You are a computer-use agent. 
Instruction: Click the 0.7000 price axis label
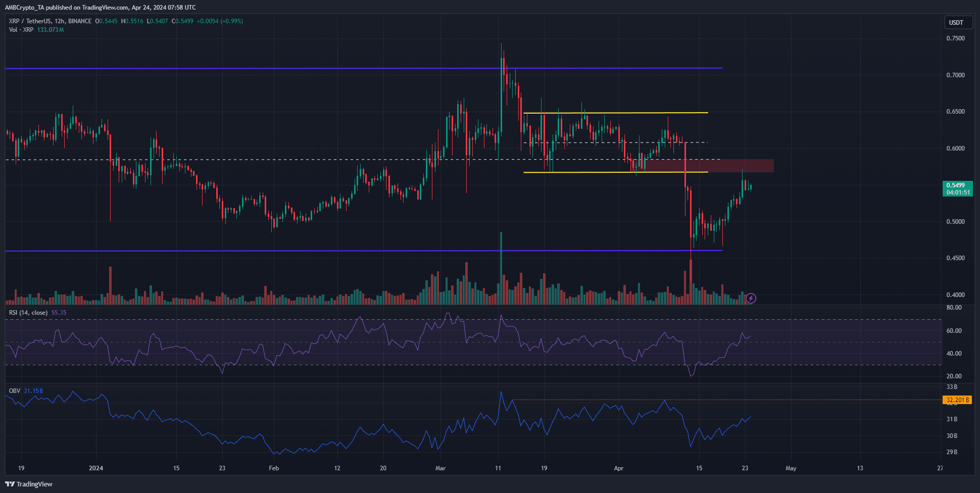click(955, 75)
